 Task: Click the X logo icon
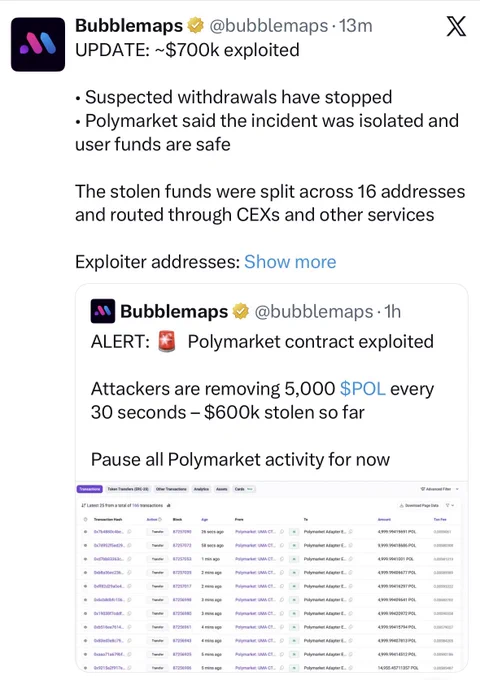point(456,26)
